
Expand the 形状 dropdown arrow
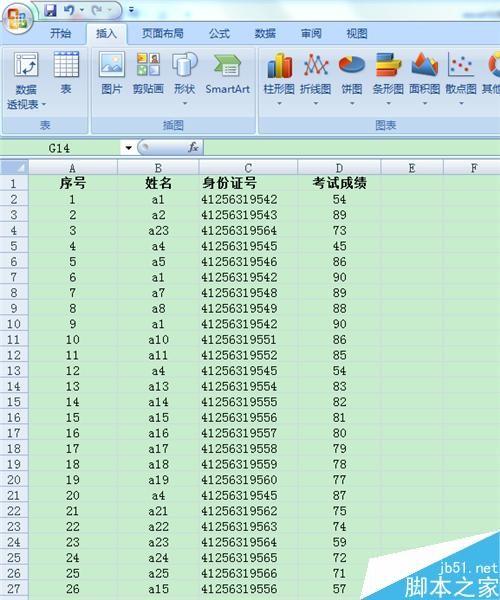coord(185,104)
